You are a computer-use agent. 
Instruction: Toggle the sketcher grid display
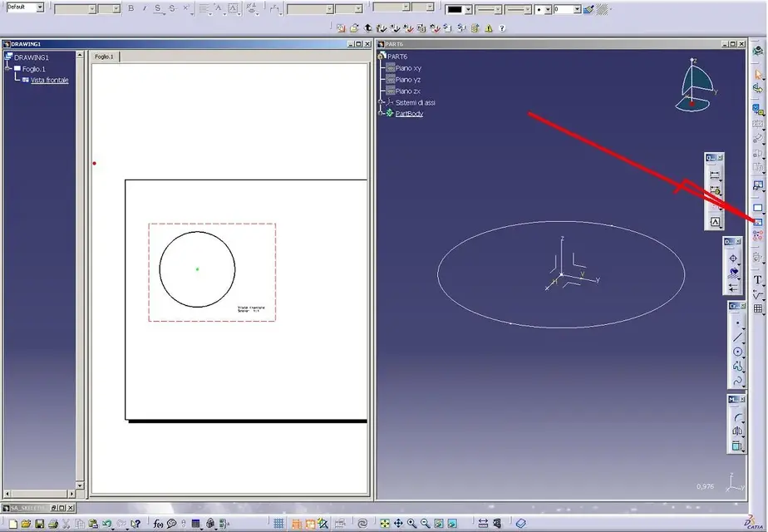click(278, 524)
